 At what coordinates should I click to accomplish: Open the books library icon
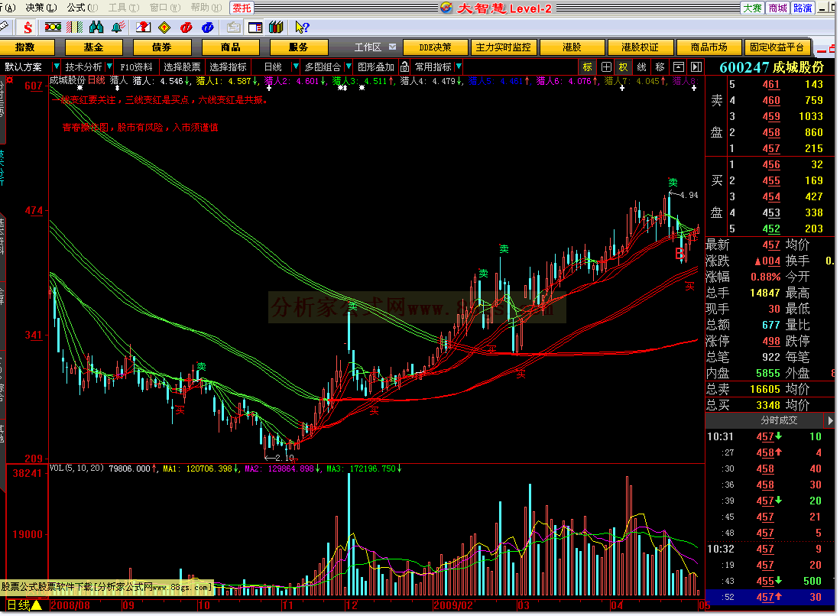[x=276, y=28]
